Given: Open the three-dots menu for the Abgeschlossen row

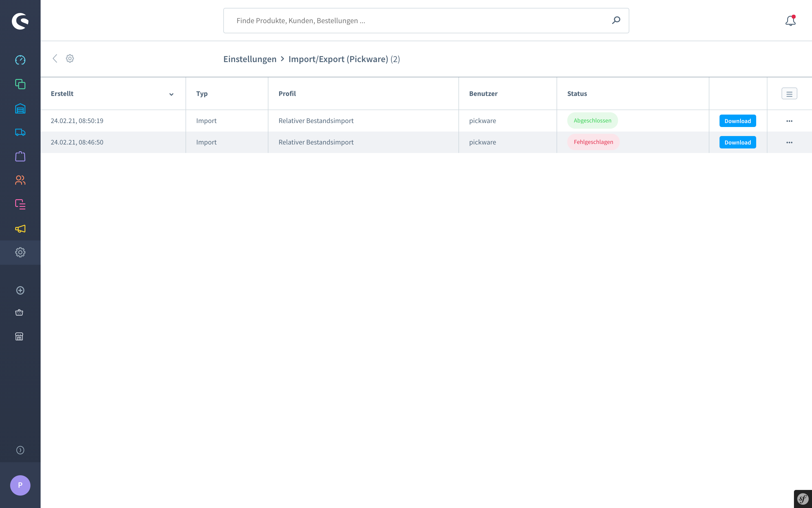Looking at the screenshot, I should coord(789,121).
